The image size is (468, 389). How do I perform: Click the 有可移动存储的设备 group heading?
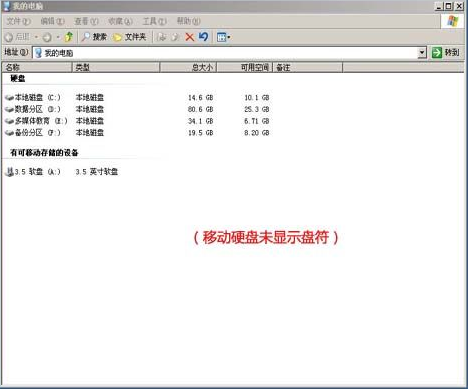pos(44,153)
